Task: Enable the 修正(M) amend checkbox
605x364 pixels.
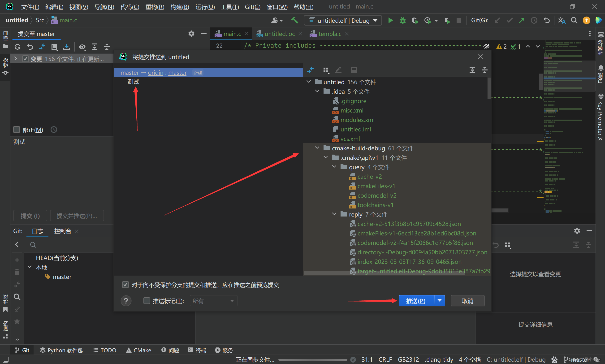Action: (17, 130)
